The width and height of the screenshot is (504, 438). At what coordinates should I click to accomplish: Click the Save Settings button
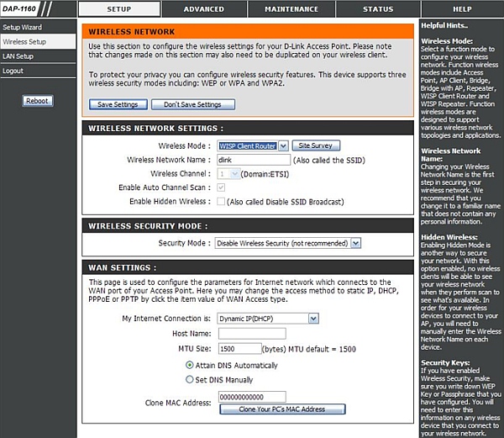pos(118,104)
